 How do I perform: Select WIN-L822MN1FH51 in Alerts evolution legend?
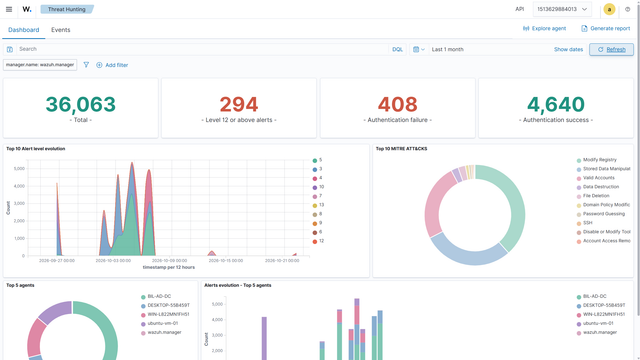tap(601, 315)
